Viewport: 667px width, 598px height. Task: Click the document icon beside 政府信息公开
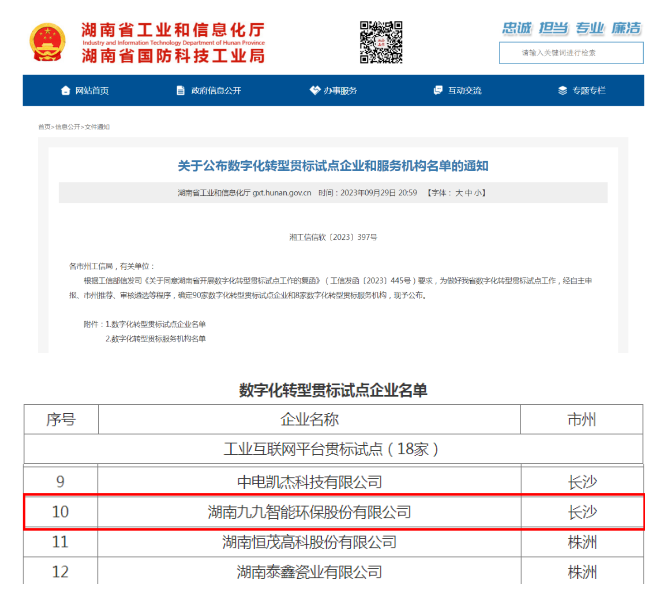pos(181,91)
